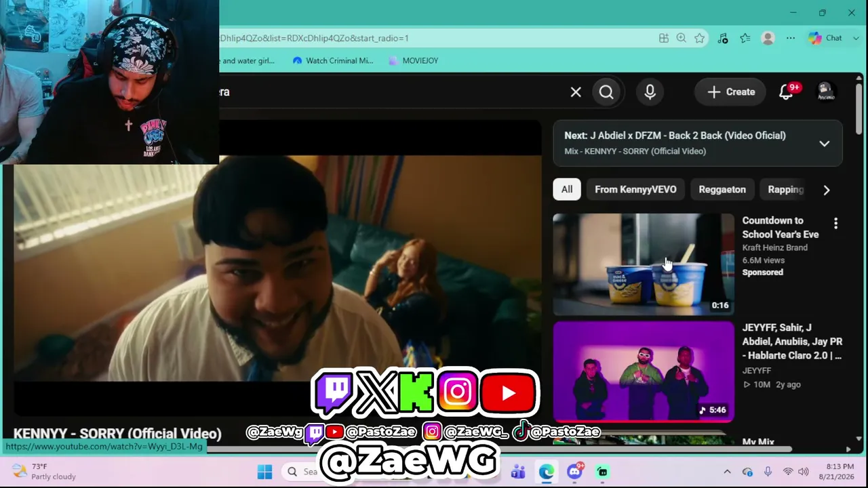The image size is (868, 488).
Task: Open the 'Watch Criminal Mi...' bookmark
Action: (333, 60)
